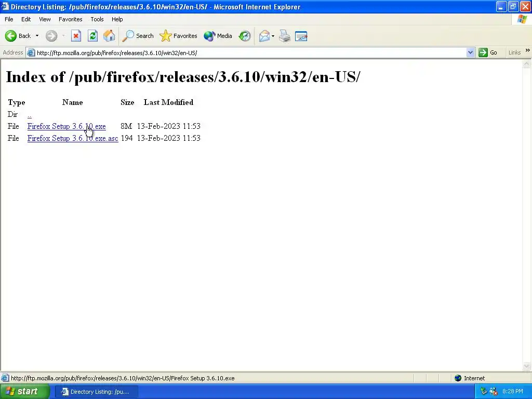Show browsing History clock icon
532x399 pixels.
tap(245, 36)
